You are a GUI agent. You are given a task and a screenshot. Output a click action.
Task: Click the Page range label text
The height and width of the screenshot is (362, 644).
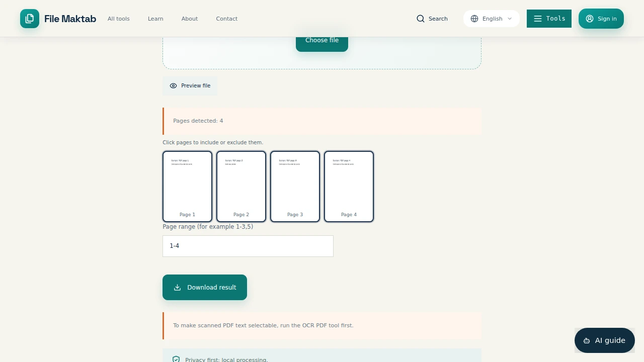[208, 227]
